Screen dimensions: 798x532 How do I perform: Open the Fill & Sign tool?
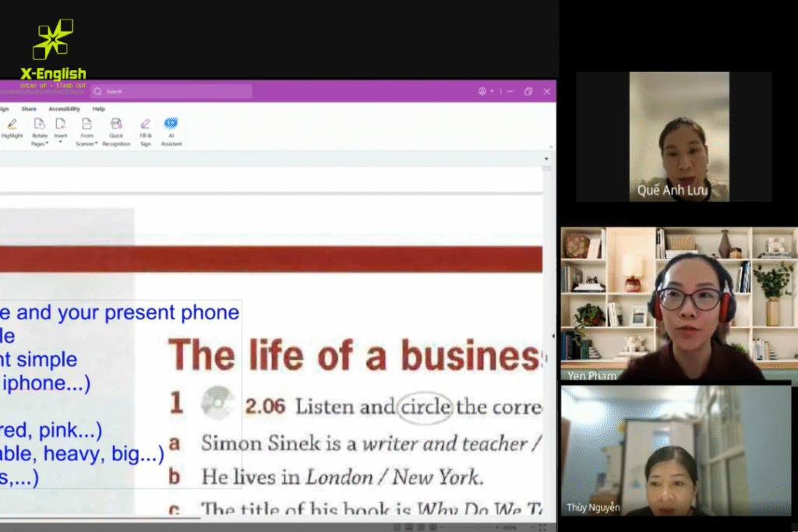click(x=145, y=124)
